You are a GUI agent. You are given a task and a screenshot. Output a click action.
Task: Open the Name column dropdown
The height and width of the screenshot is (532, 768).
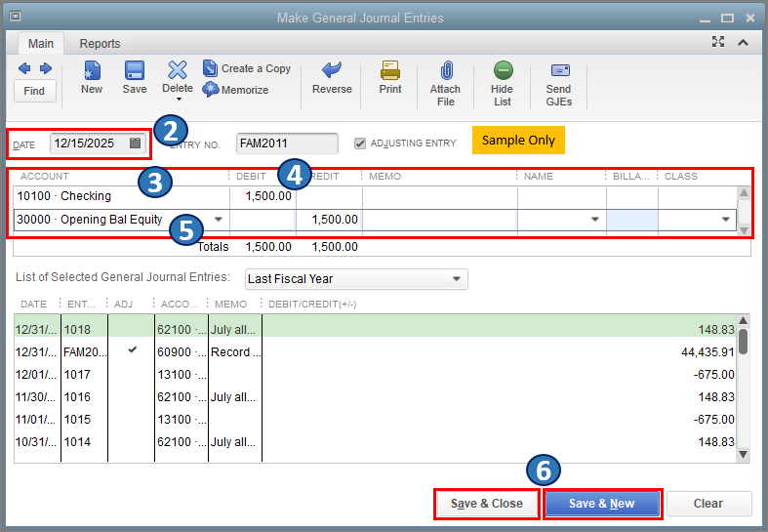595,220
